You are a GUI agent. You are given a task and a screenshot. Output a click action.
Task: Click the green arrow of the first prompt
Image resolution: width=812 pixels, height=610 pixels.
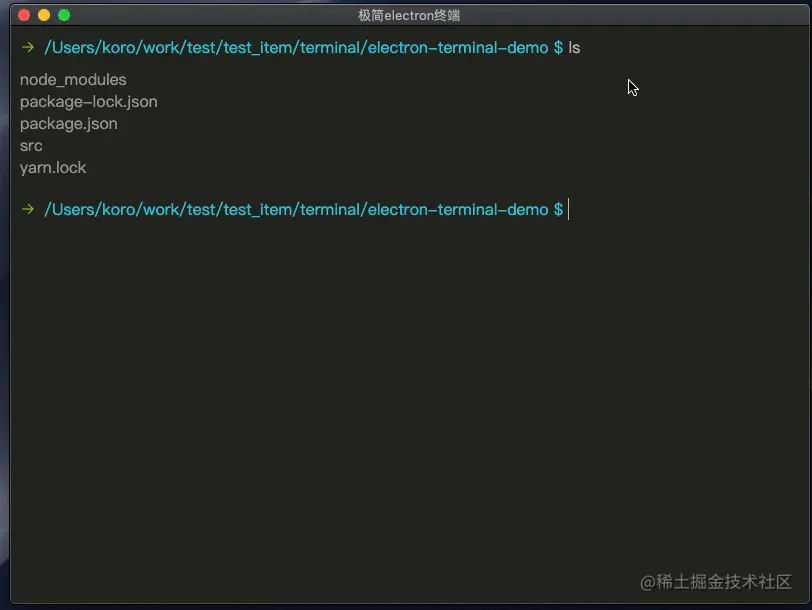click(x=28, y=47)
